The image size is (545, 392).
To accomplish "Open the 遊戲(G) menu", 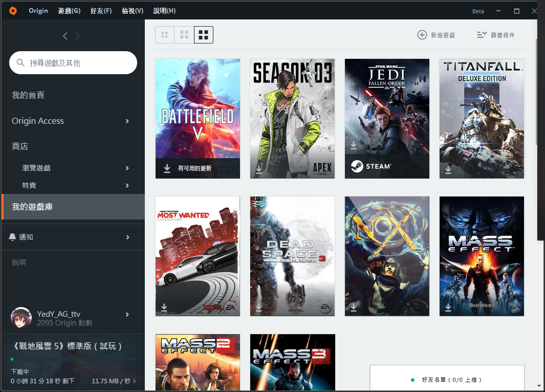I will tap(69, 11).
